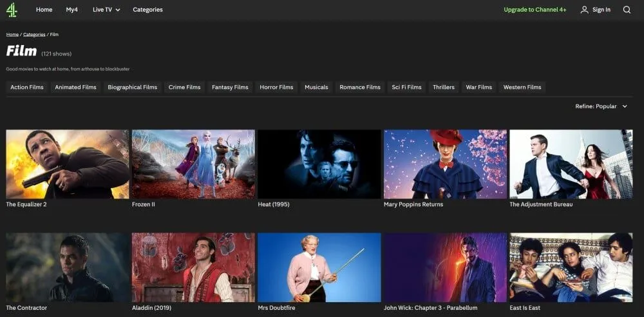Select the Animated Films genre chip
This screenshot has height=317, width=644.
coord(75,87)
